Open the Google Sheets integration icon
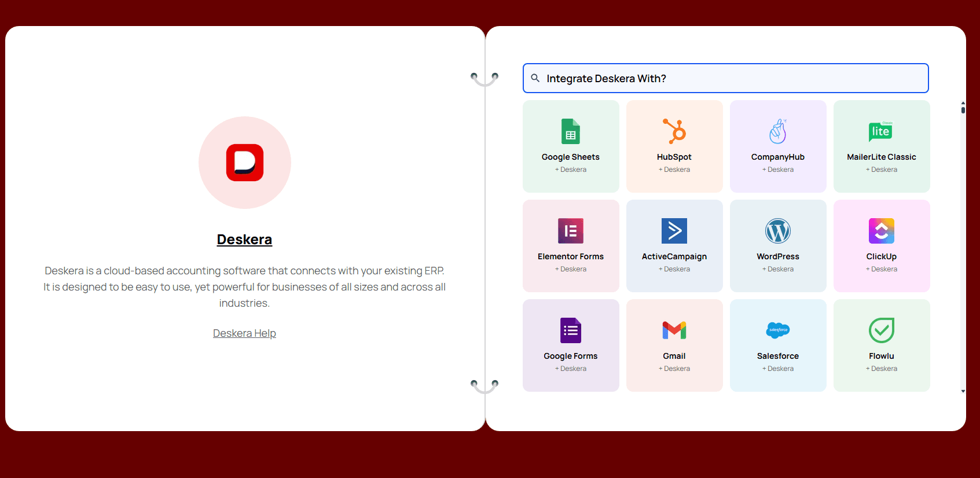This screenshot has width=980, height=478. pyautogui.click(x=571, y=131)
